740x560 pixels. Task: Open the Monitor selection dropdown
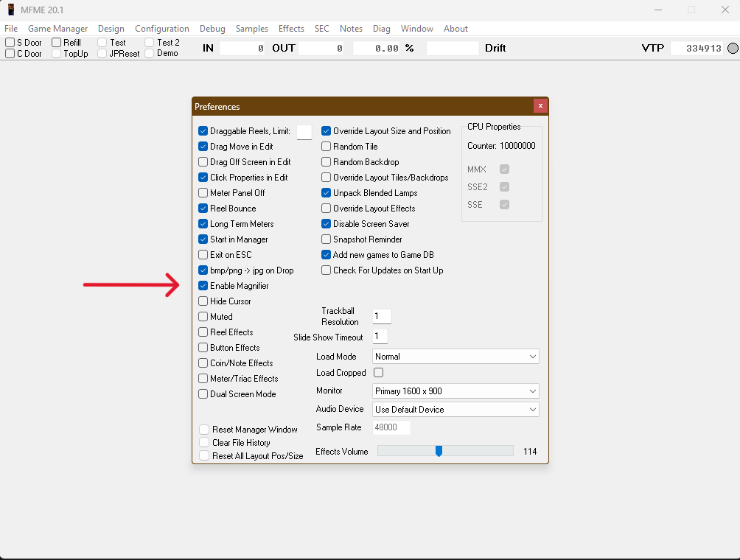click(455, 391)
